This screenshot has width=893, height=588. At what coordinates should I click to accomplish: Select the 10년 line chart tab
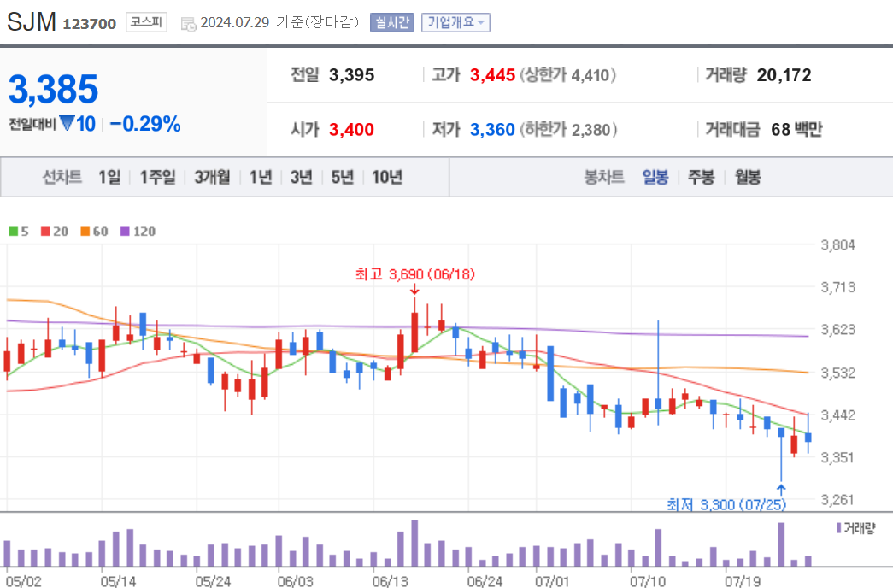pos(387,177)
